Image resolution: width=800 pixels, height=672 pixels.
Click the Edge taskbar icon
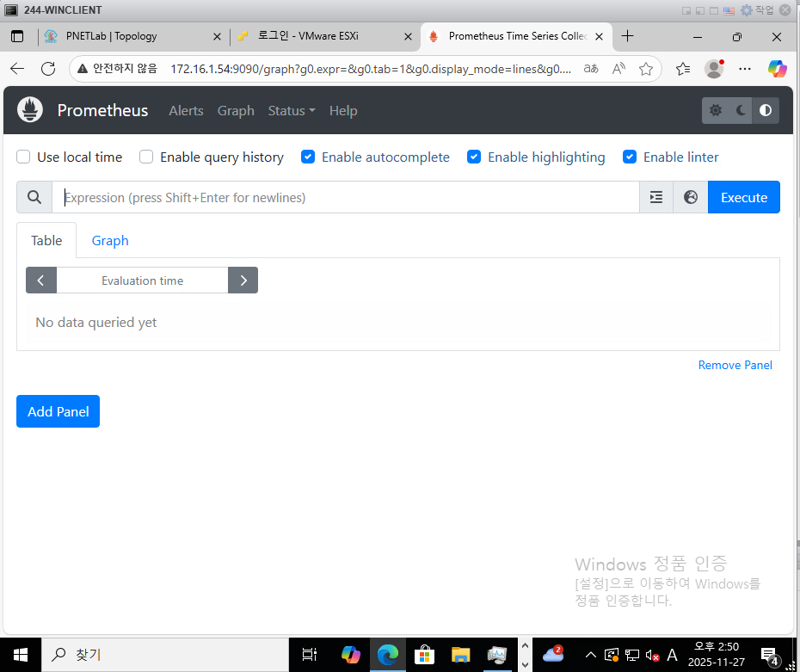tap(388, 655)
